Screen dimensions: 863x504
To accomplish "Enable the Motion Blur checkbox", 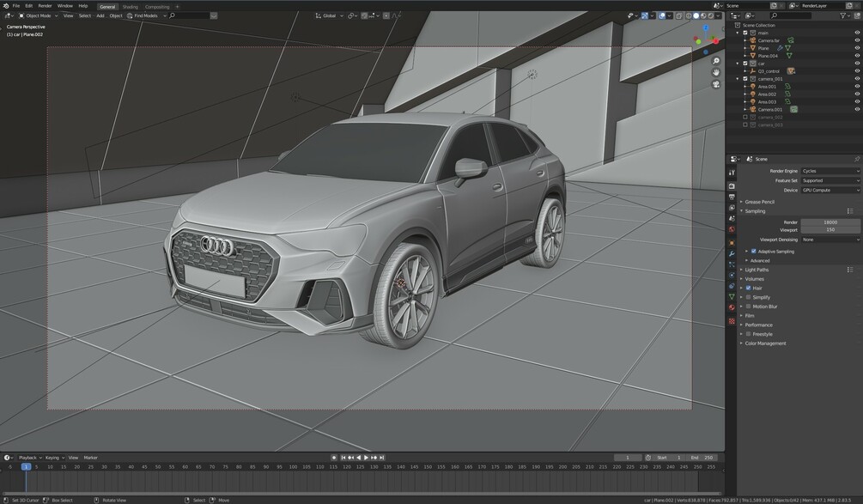I will tap(748, 307).
